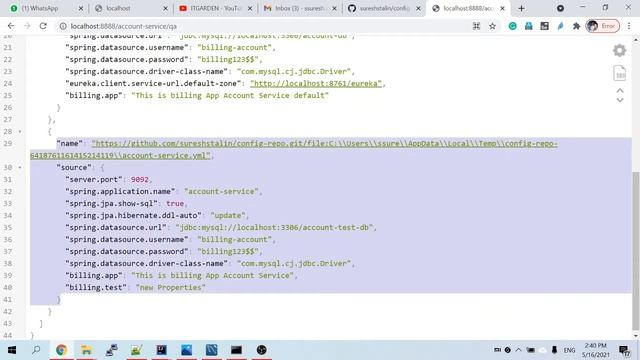The height and width of the screenshot is (360, 640).
Task: Click the "account-service" value on line 32
Action: (221, 191)
